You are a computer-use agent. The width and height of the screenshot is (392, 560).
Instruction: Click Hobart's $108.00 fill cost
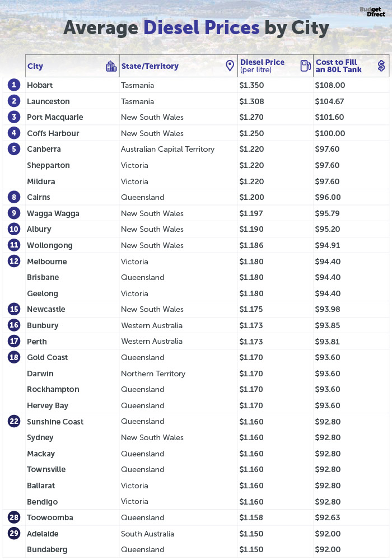point(330,85)
